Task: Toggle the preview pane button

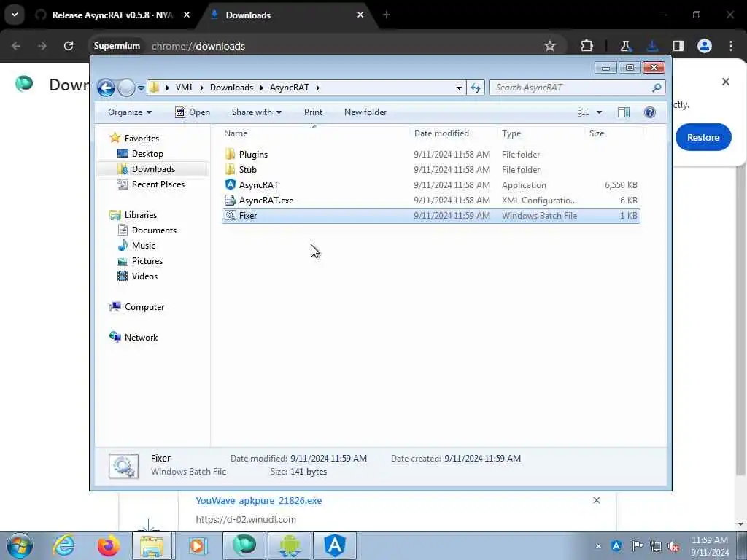Action: click(x=624, y=112)
